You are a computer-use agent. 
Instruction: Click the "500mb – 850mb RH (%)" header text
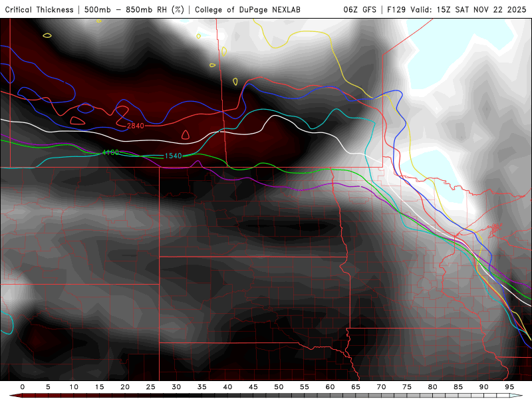click(134, 10)
